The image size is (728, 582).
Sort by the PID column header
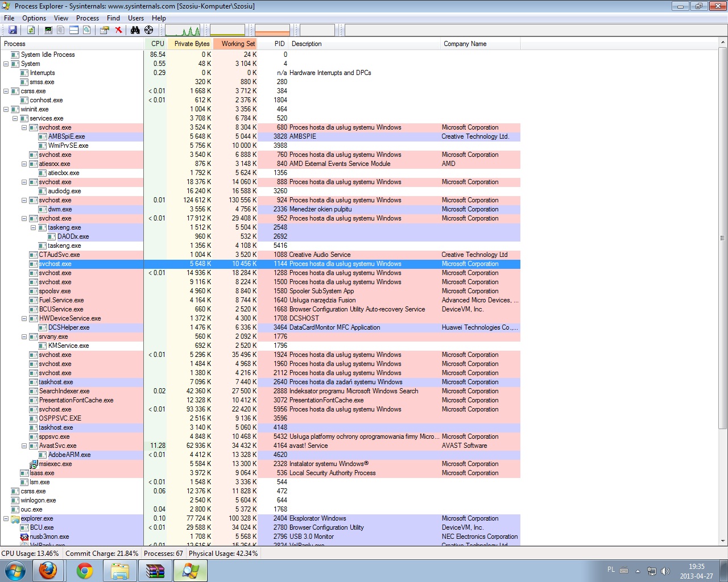pyautogui.click(x=273, y=44)
